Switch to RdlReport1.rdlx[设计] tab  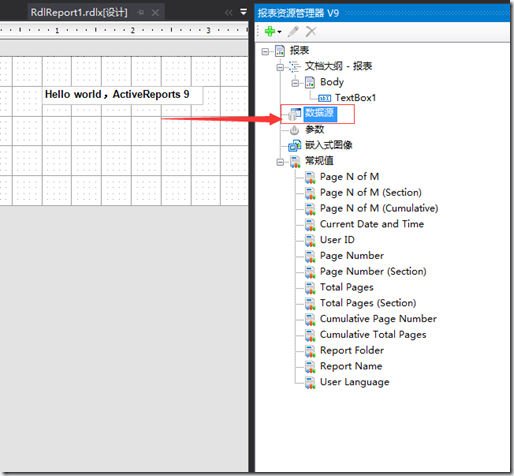pyautogui.click(x=79, y=13)
